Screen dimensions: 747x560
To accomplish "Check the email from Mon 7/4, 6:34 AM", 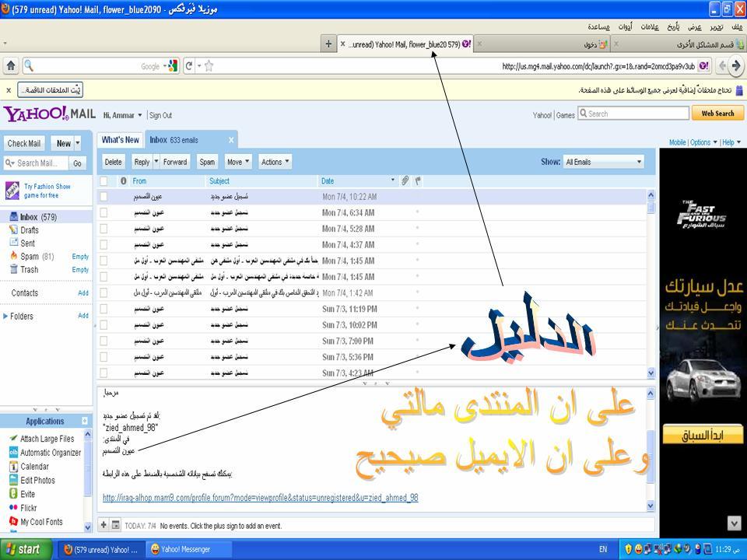I will click(x=103, y=213).
